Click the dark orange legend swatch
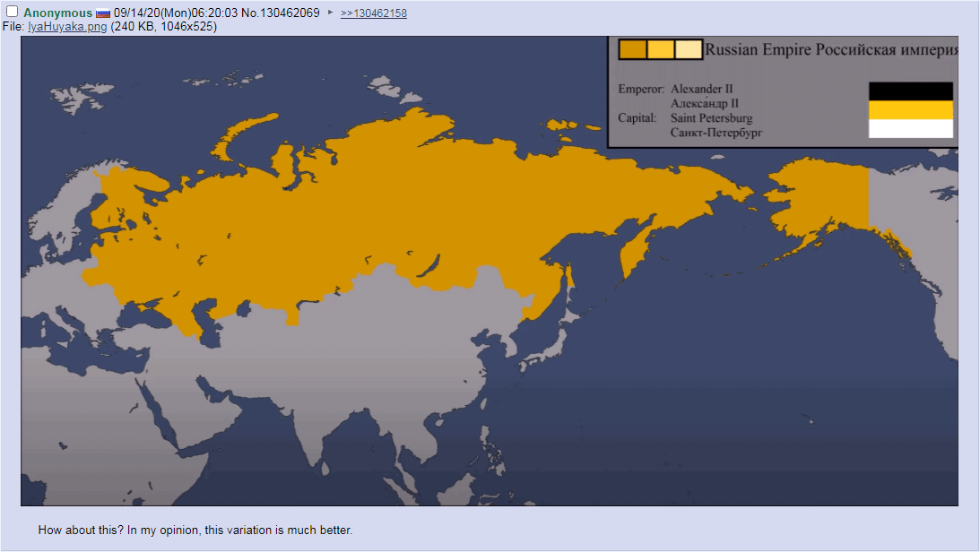Image resolution: width=980 pixels, height=552 pixels. 632,49
